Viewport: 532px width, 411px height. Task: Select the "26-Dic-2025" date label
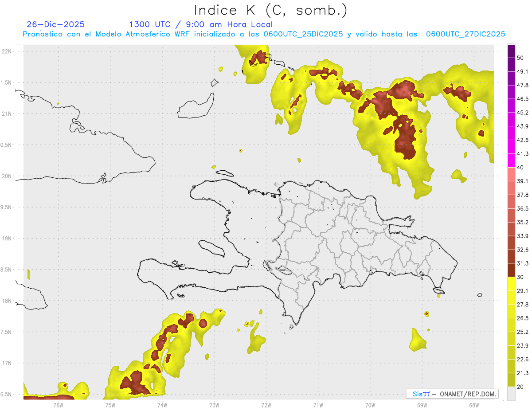pos(55,24)
